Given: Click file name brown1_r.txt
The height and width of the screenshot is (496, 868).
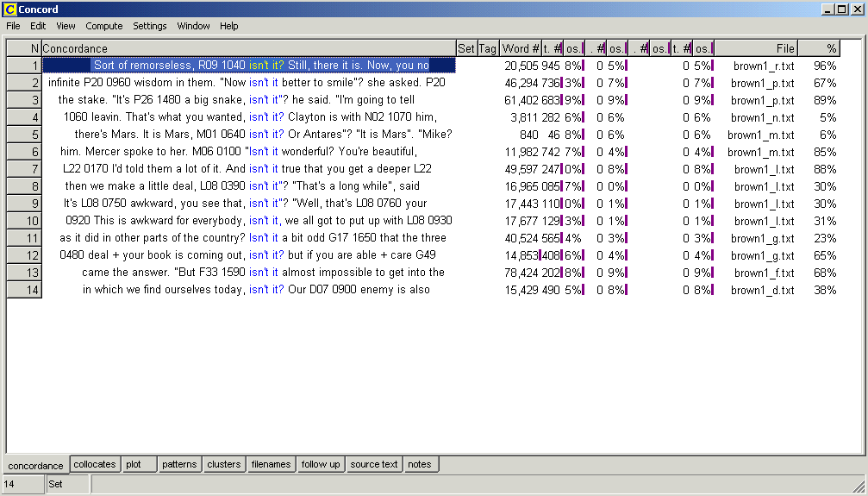Looking at the screenshot, I should [x=764, y=66].
